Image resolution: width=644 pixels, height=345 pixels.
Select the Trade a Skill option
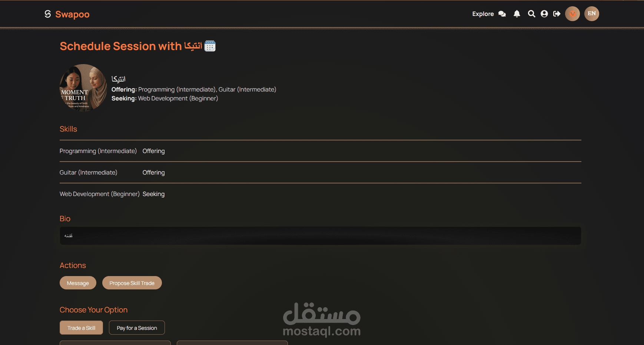(81, 328)
